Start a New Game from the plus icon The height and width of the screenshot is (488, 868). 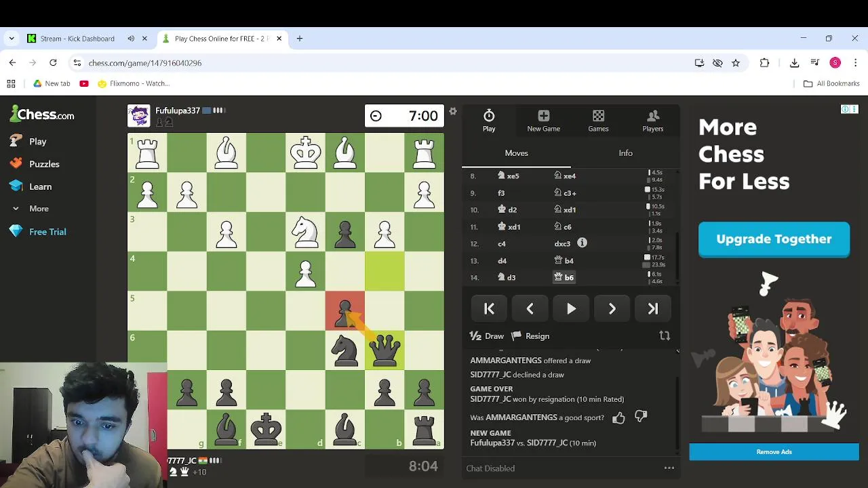tap(543, 121)
